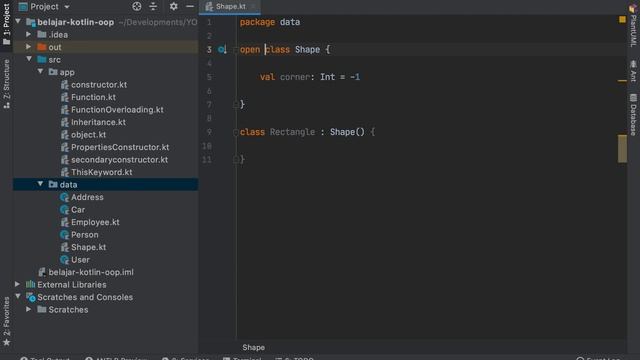Click the overridden-class gutter icon on line 3
This screenshot has height=360, width=640.
(222, 49)
